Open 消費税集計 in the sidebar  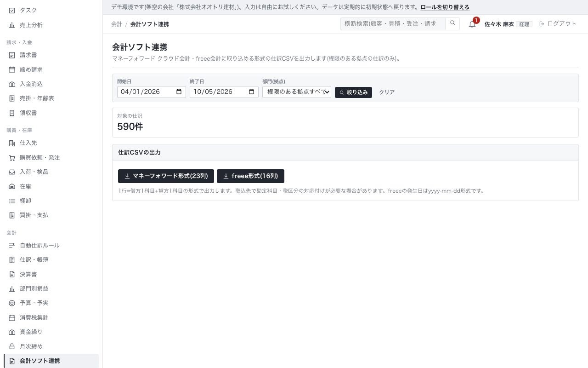[51, 318]
